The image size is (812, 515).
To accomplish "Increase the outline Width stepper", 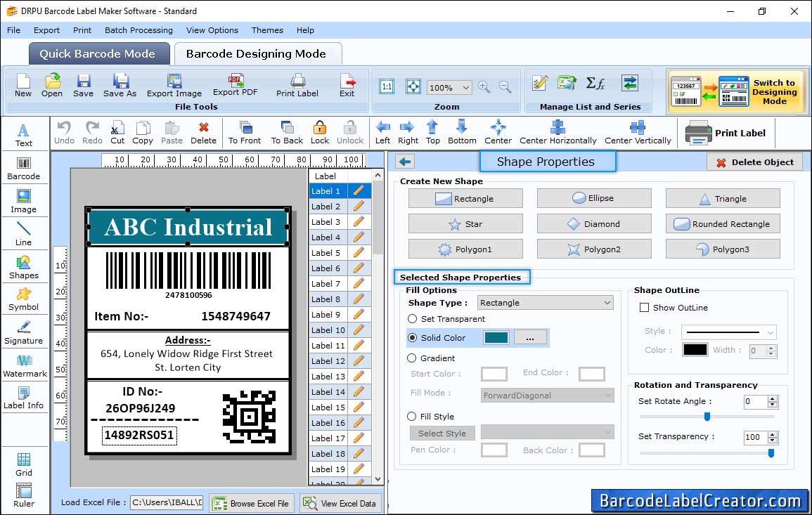I will pos(771,348).
